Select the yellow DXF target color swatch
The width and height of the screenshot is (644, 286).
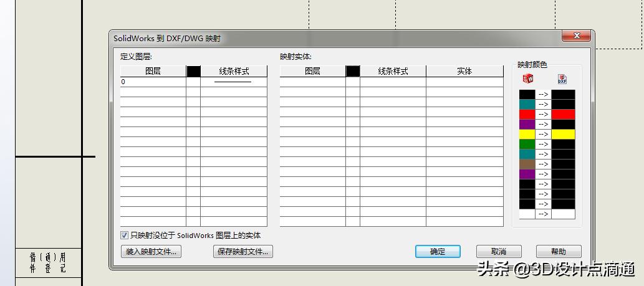(x=563, y=135)
